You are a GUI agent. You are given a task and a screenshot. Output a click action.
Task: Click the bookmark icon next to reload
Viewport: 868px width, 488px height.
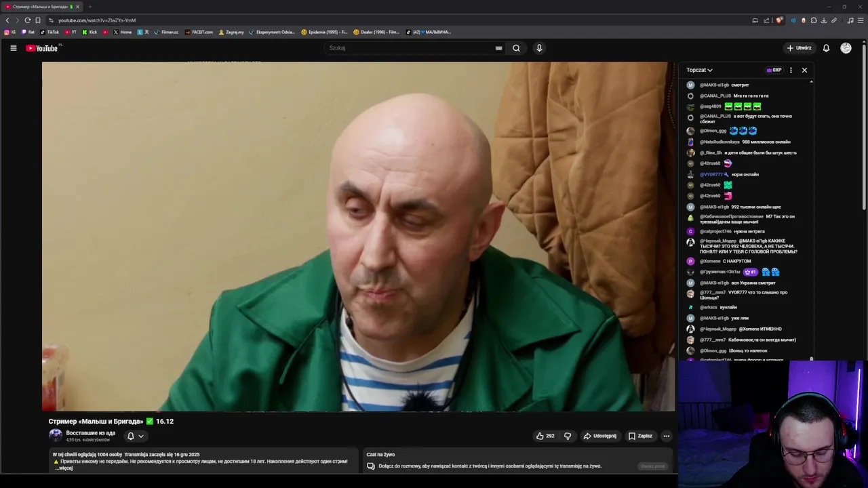(38, 20)
